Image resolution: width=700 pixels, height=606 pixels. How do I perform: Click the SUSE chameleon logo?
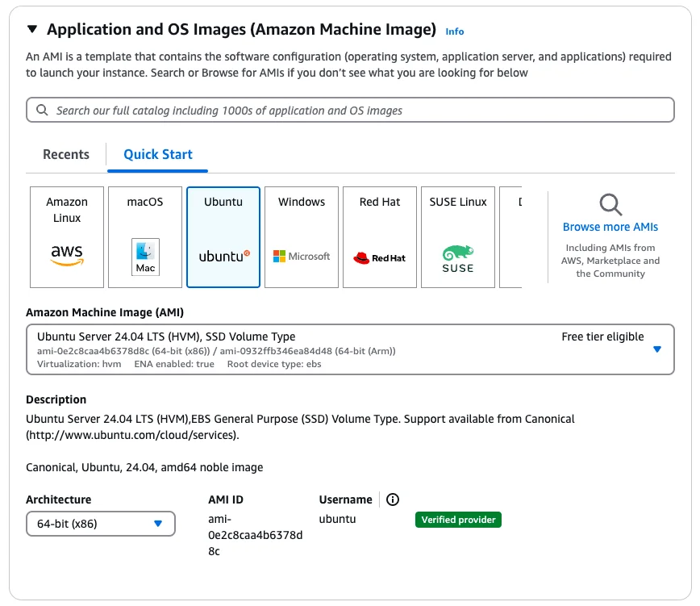[458, 259]
